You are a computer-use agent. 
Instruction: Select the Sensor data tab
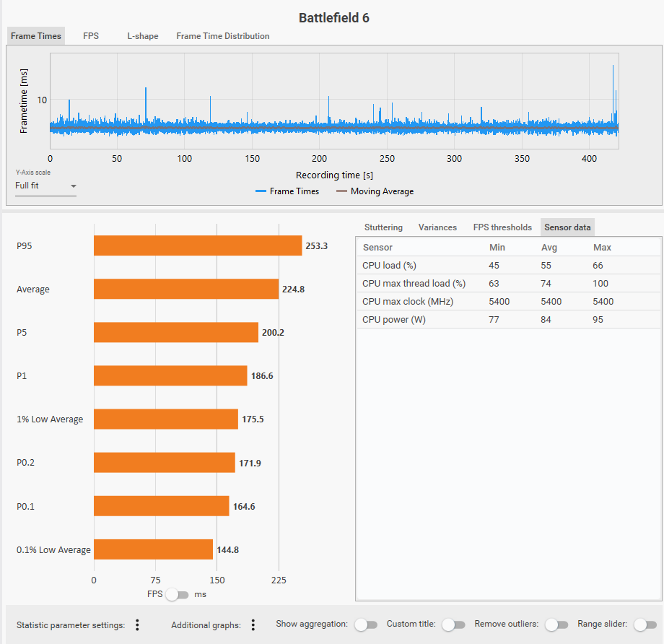pos(567,227)
